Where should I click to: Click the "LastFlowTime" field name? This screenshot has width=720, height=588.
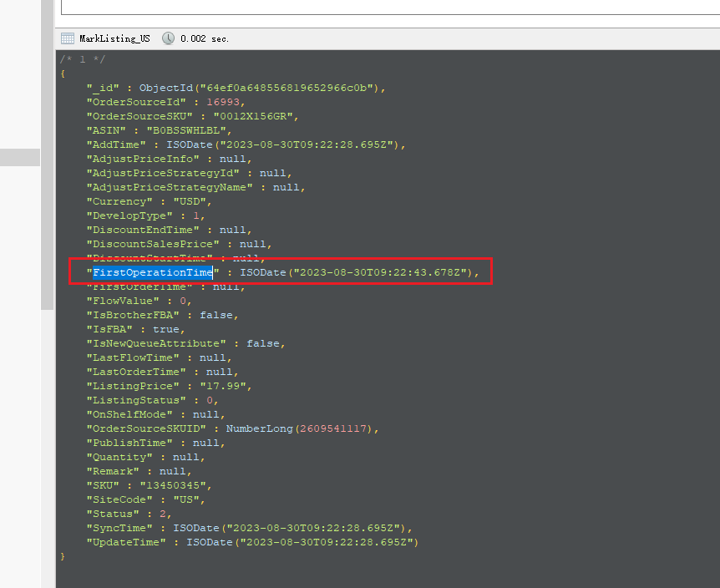pos(133,358)
